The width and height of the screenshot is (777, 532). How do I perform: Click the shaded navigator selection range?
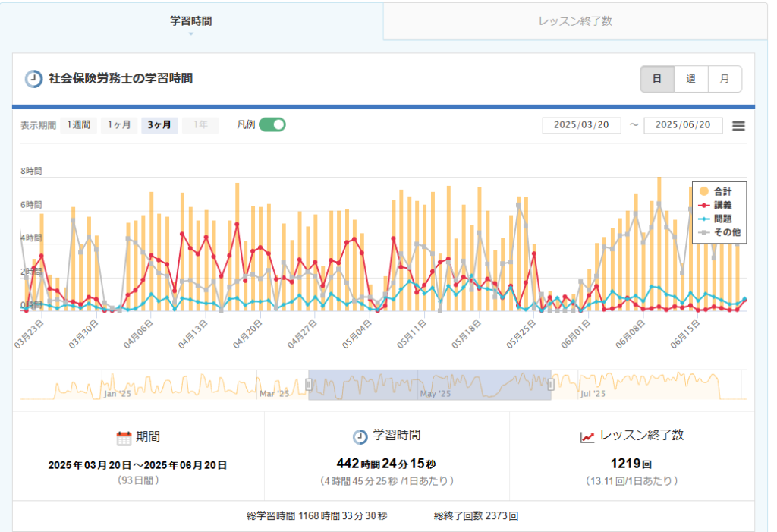coord(429,385)
